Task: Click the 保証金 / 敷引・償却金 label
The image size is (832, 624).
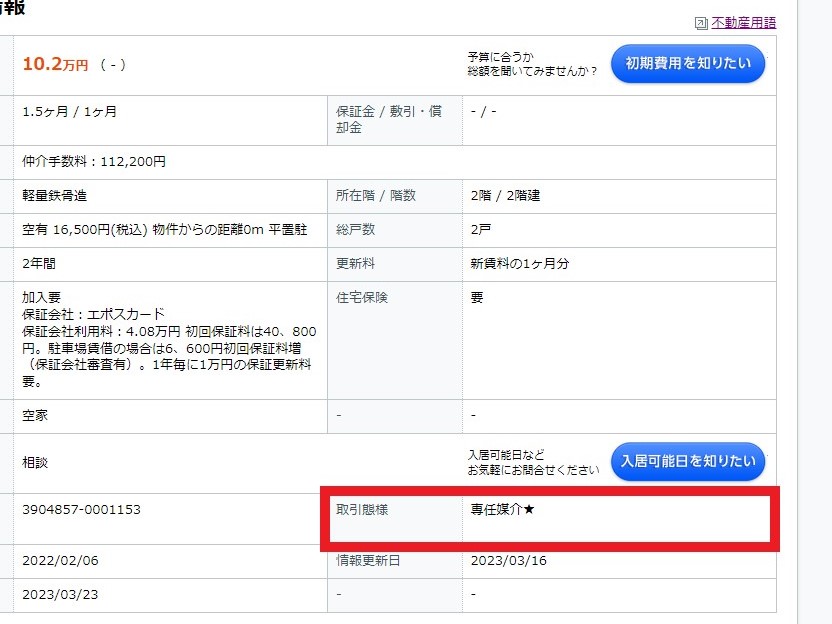Action: pos(388,119)
